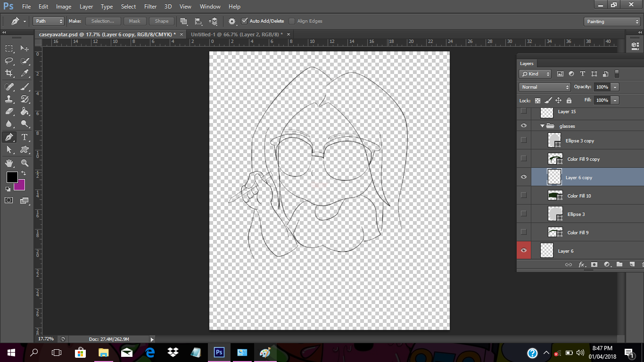Open the Fill slider dropdown

click(x=615, y=100)
